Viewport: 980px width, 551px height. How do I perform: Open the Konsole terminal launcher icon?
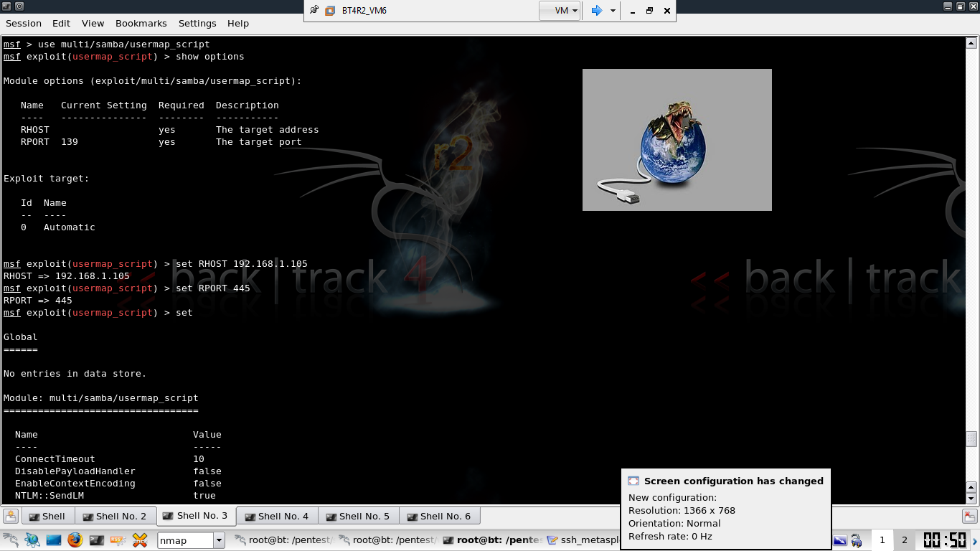[97, 540]
